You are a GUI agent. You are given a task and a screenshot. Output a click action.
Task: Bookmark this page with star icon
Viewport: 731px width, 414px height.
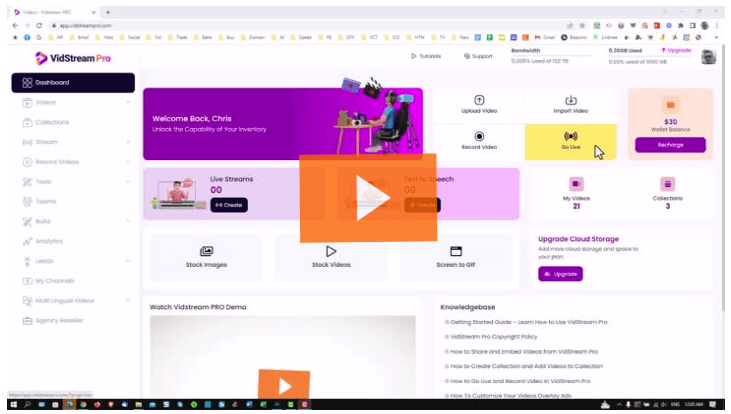tap(582, 26)
